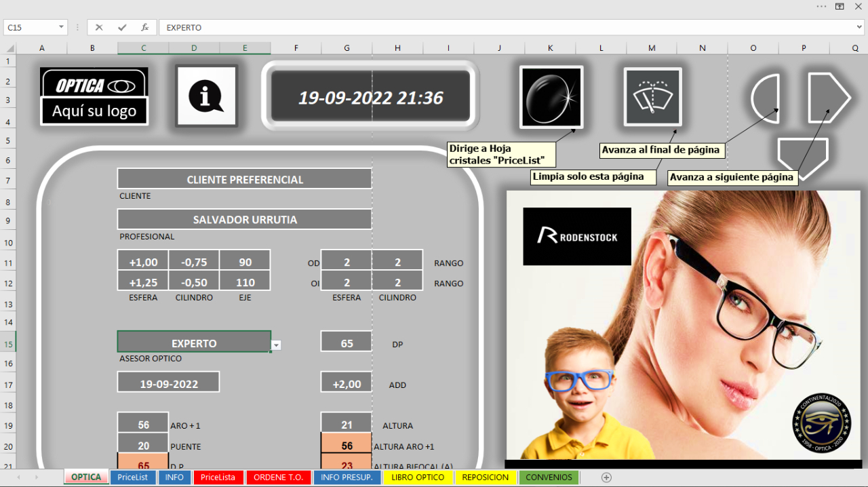Select the -0,75 cilindro cell

point(194,262)
